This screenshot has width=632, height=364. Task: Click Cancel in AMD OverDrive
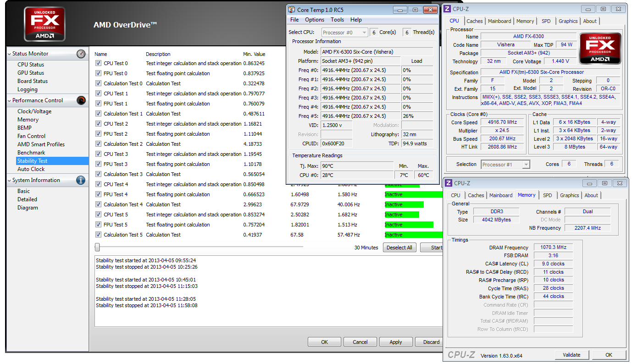pyautogui.click(x=360, y=342)
